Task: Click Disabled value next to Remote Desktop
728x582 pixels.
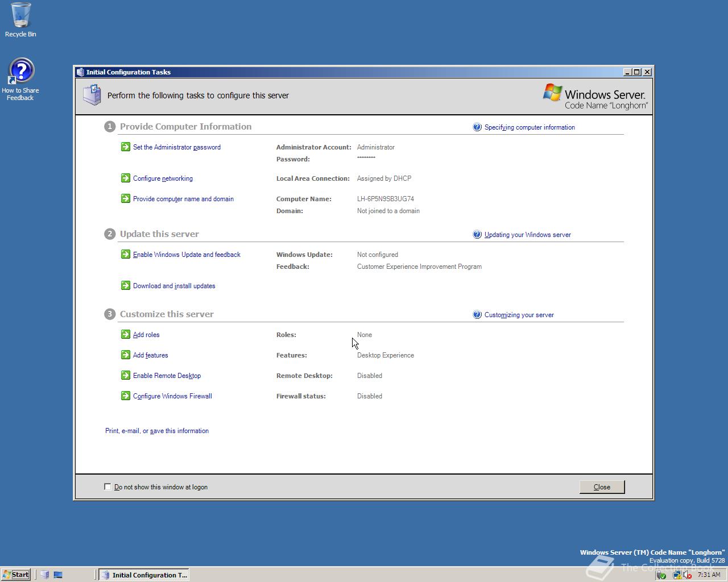Action: 370,376
